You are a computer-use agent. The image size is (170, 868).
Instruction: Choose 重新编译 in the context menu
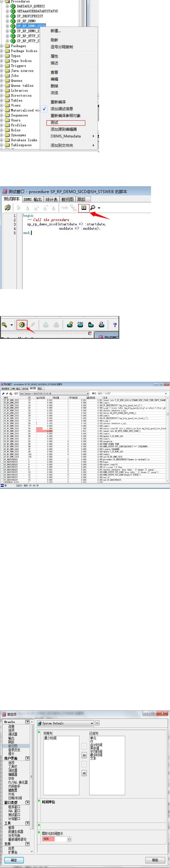point(58,102)
